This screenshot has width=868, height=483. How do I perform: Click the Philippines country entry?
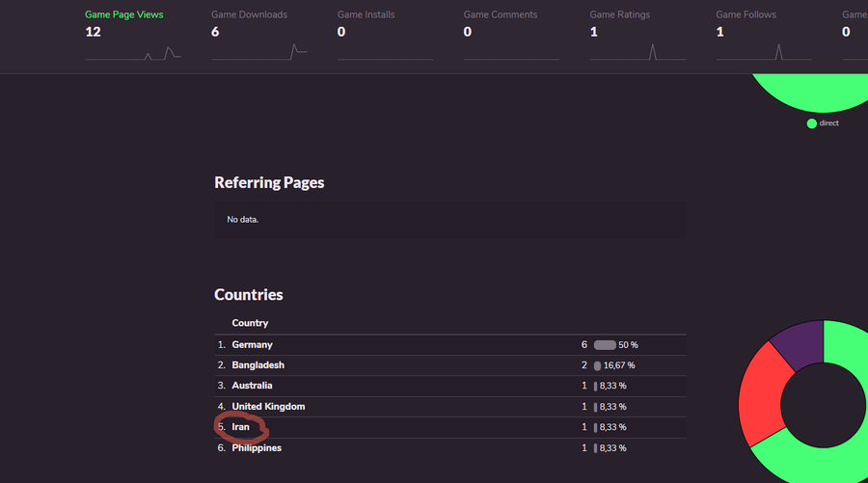tap(257, 448)
